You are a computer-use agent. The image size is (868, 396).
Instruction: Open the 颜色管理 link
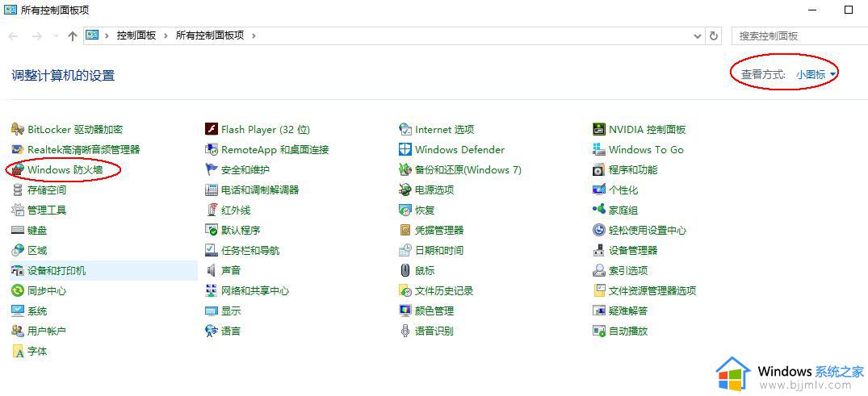[434, 311]
